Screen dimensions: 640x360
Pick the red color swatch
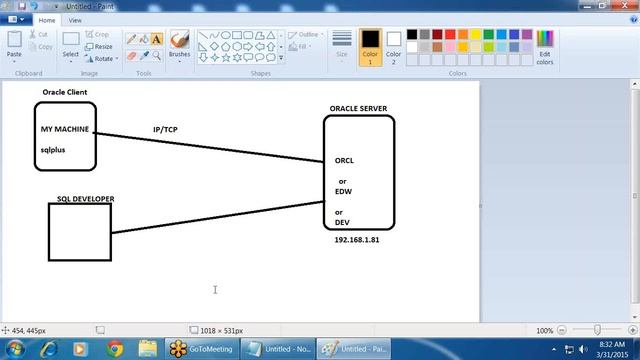coord(450,34)
